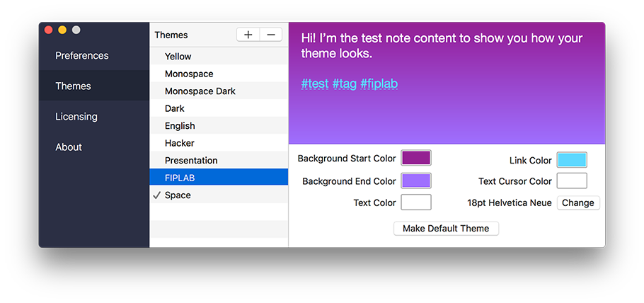The width and height of the screenshot is (644, 303).
Task: Open the Preferences section
Action: point(82,56)
